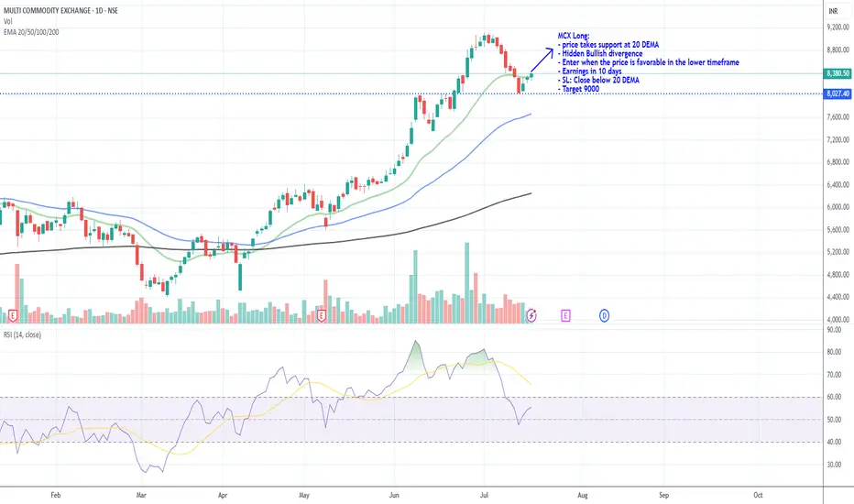854x504 pixels.
Task: Click the 30.00 RSI axis label
Action: coord(834,465)
